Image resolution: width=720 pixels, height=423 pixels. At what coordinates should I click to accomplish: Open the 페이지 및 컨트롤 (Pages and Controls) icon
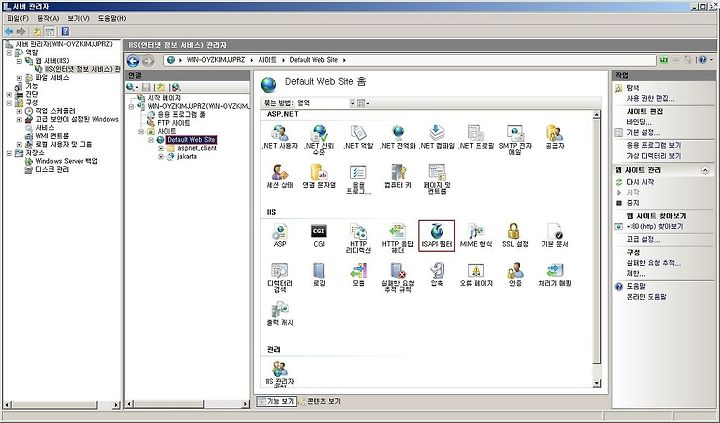(437, 179)
